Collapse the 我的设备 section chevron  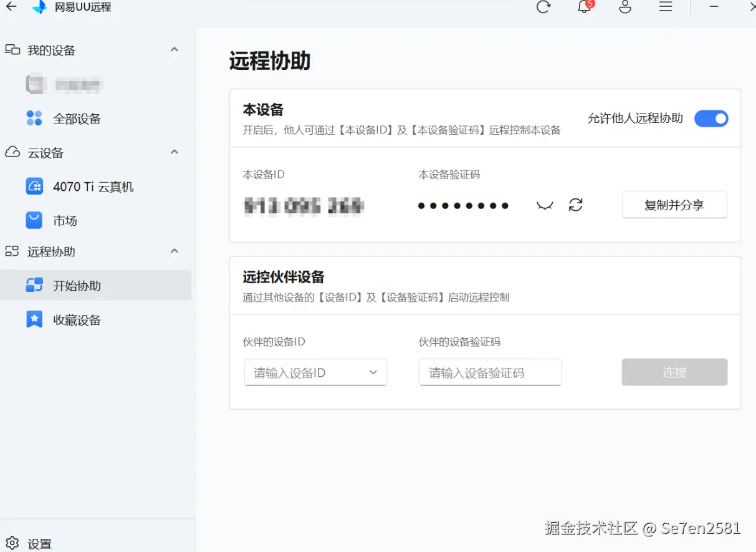175,49
